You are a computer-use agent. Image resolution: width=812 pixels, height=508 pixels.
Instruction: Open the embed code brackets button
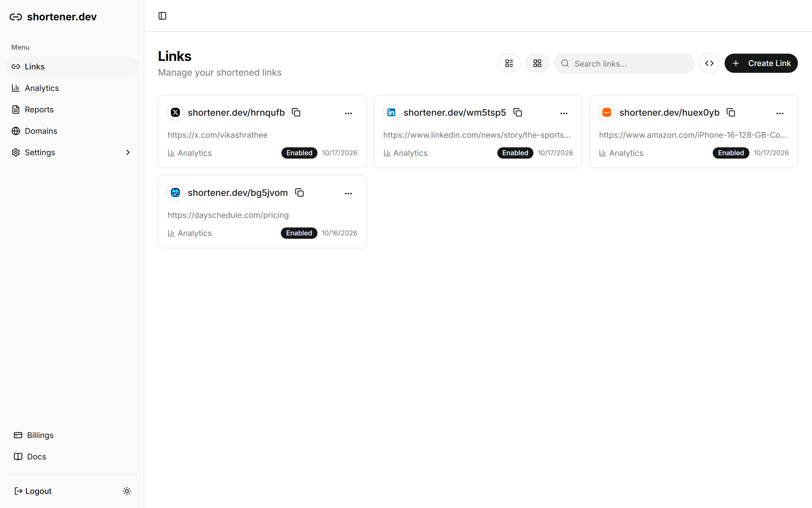coord(709,63)
